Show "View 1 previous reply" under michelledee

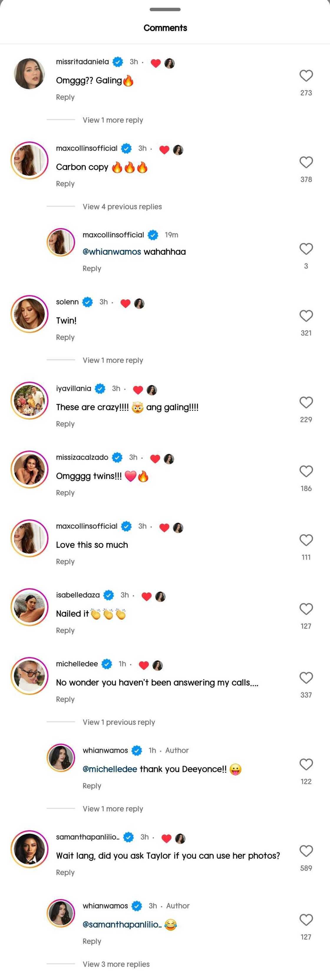tap(119, 722)
